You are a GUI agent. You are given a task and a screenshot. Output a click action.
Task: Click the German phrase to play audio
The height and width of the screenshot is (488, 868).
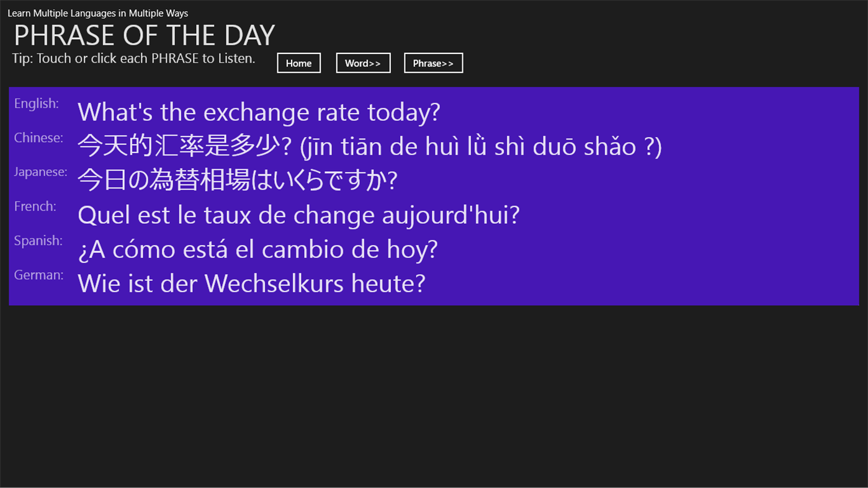251,283
